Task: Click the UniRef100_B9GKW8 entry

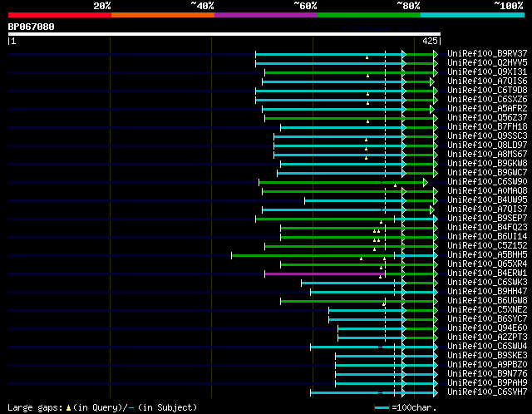Action: pos(487,163)
